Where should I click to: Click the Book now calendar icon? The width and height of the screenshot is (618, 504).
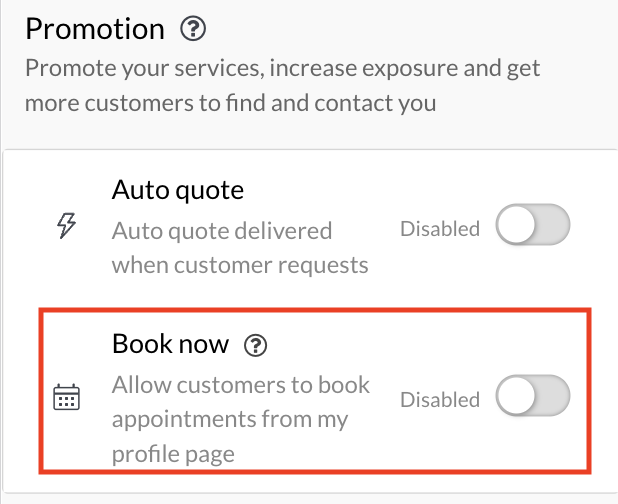pos(66,398)
